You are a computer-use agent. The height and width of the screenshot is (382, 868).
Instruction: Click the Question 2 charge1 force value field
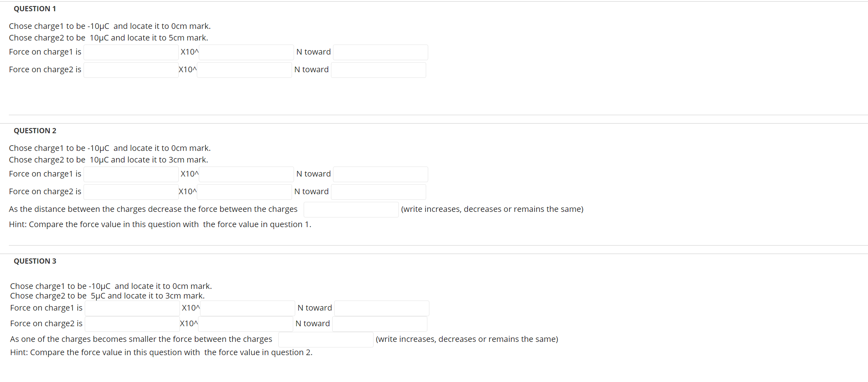pyautogui.click(x=131, y=174)
